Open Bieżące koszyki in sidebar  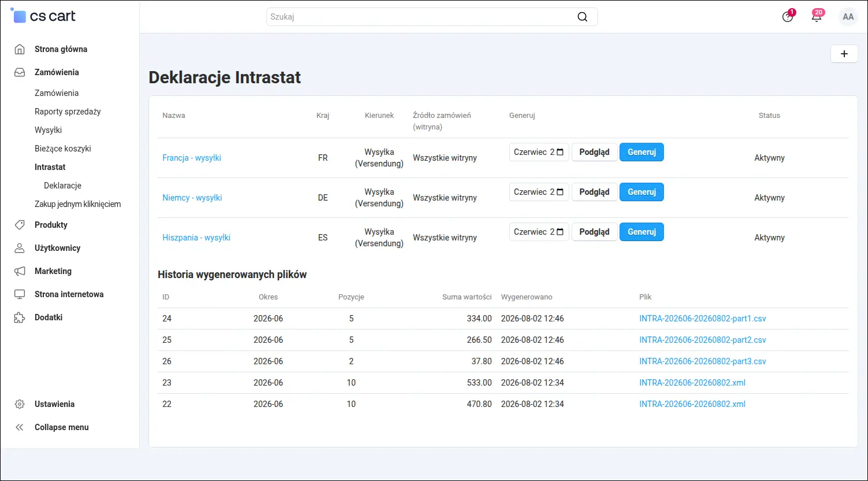(x=63, y=149)
